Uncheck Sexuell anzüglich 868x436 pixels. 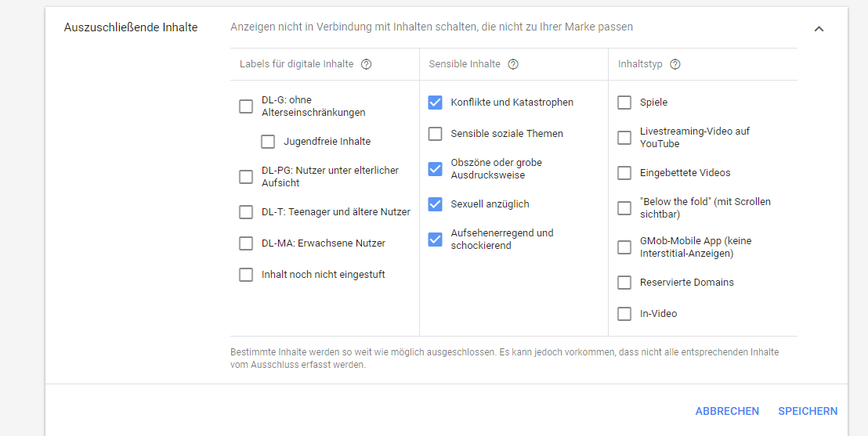tap(435, 204)
